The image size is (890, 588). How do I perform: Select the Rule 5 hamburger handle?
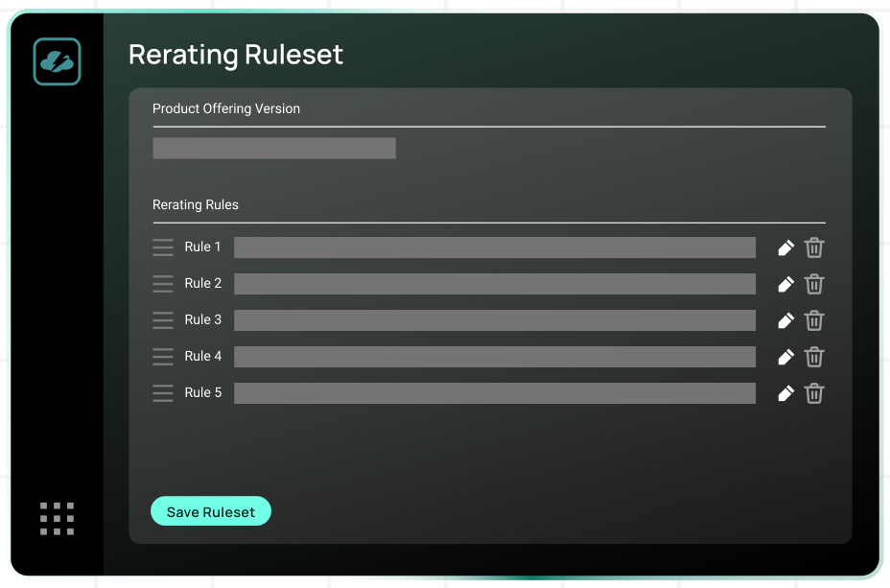coord(163,393)
